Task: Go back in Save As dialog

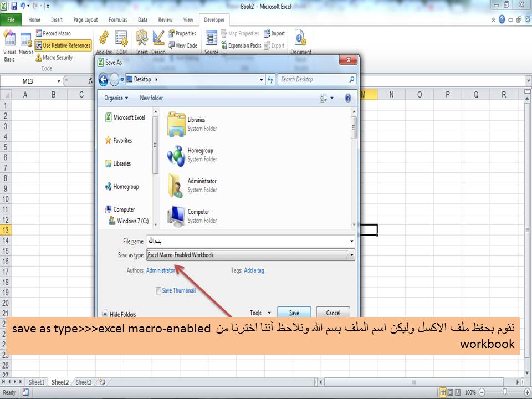Action: tap(104, 80)
